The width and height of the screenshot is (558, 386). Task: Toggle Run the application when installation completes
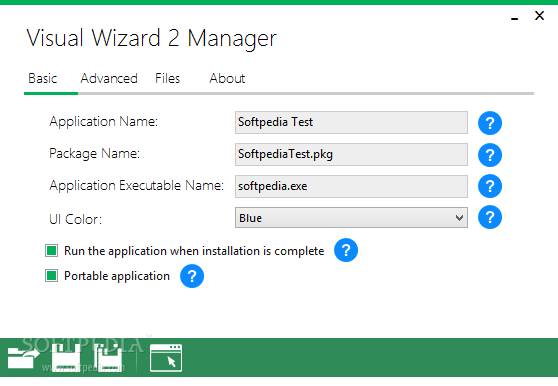coord(51,250)
